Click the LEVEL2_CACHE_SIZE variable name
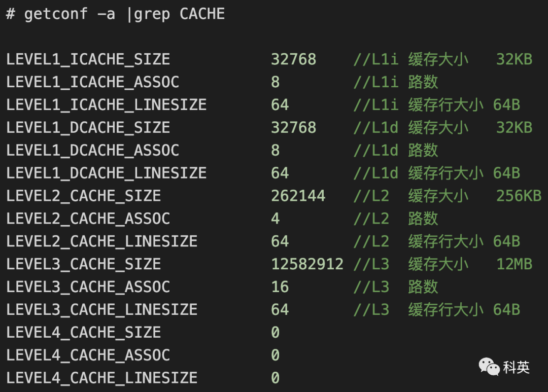This screenshot has width=548, height=392. tap(83, 196)
